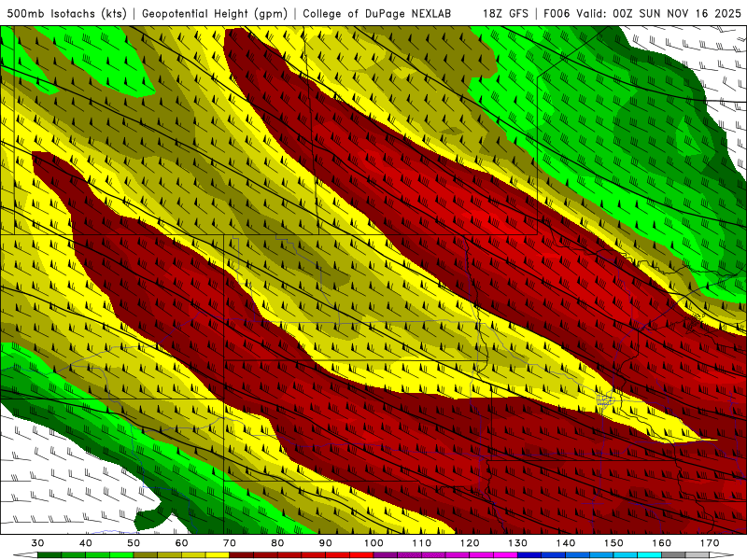Select the 140 value on the color scale

coord(566,543)
